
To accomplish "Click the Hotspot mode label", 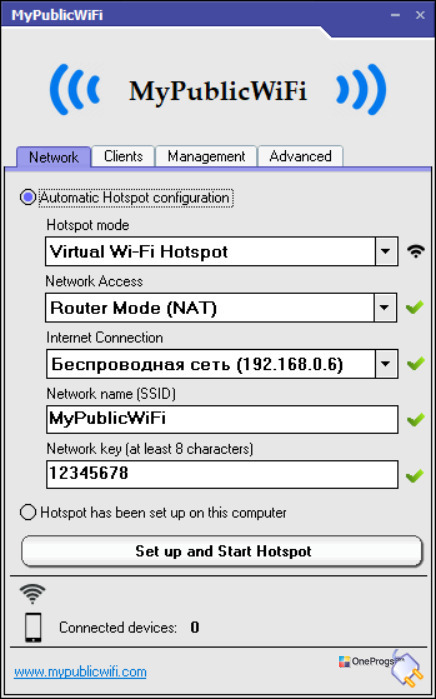I will (x=87, y=225).
